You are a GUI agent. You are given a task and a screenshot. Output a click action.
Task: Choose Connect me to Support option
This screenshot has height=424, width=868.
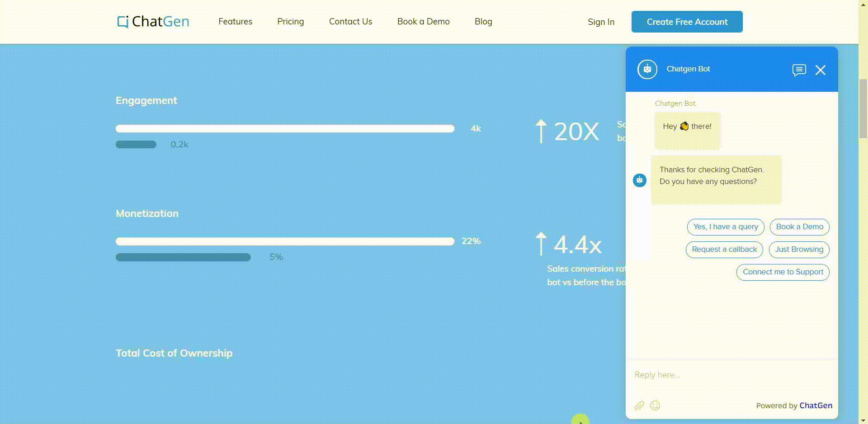point(783,272)
